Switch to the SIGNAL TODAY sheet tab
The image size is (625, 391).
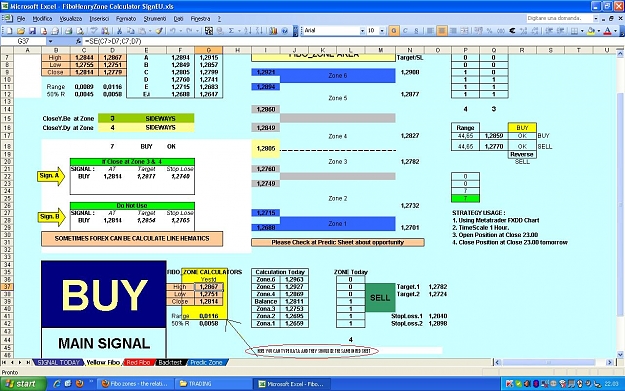[x=59, y=362]
